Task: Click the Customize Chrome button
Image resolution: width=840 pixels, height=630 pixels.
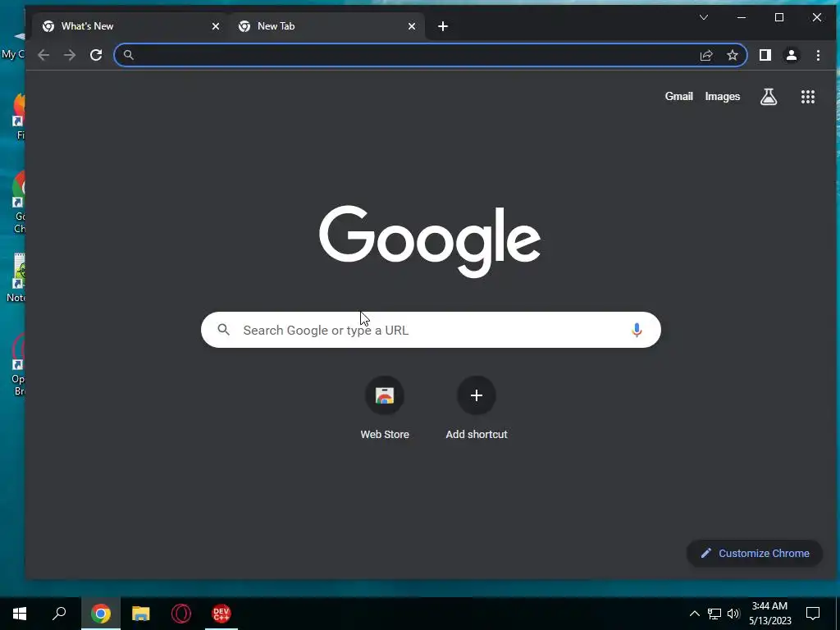Action: point(755,554)
